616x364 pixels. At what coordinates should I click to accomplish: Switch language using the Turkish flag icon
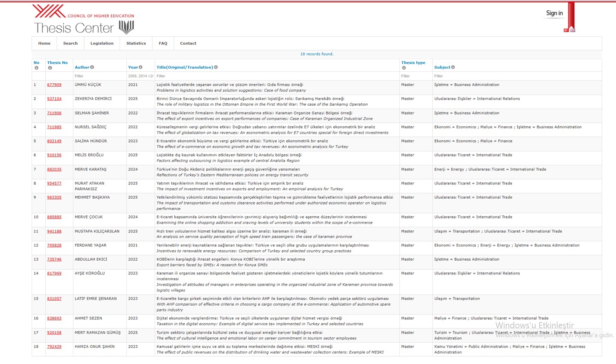click(x=566, y=30)
